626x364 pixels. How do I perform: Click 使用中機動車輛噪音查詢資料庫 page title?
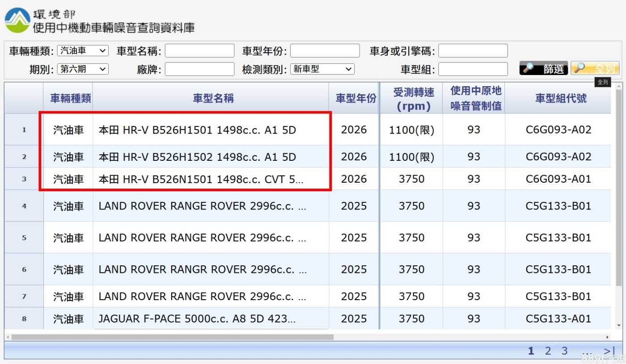pyautogui.click(x=114, y=28)
